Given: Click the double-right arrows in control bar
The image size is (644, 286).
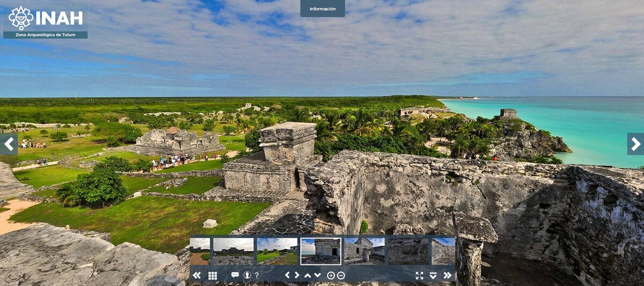Looking at the screenshot, I should point(448,275).
